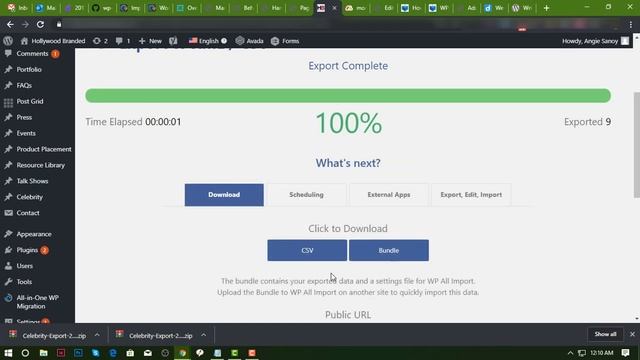Click the Appearance paintbrush icon
The width and height of the screenshot is (640, 360).
pos(8,234)
